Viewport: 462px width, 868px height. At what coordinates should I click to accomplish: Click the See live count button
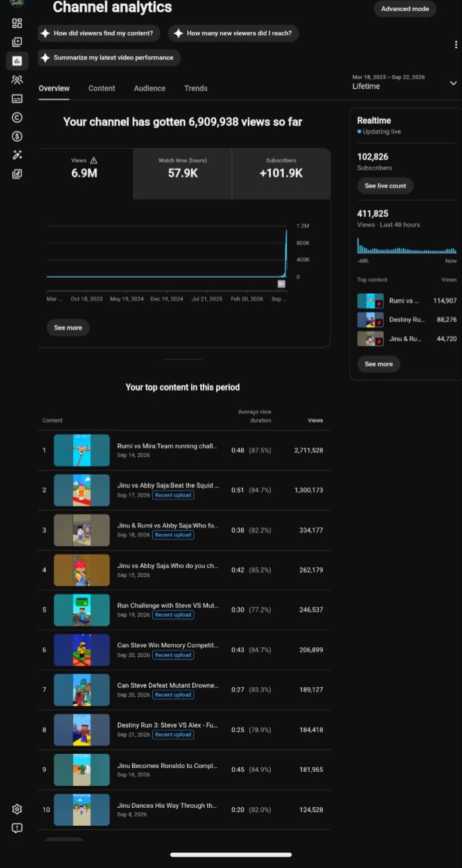(x=386, y=186)
